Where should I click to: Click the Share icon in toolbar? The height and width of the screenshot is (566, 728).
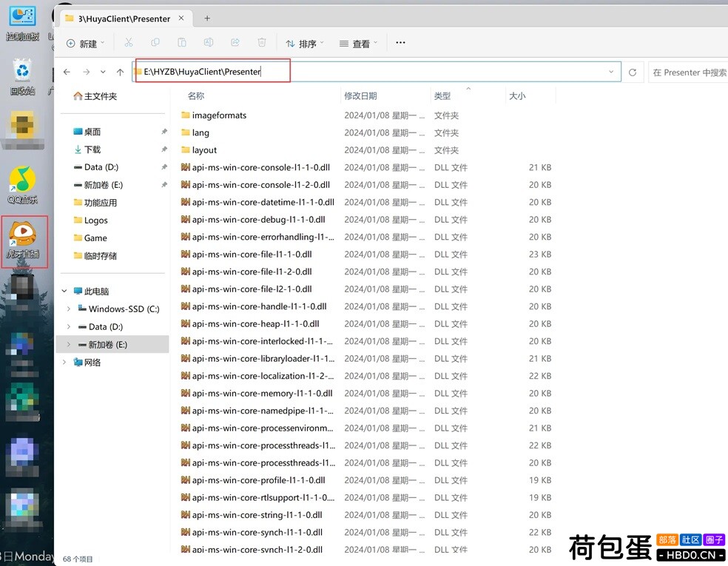(x=235, y=43)
